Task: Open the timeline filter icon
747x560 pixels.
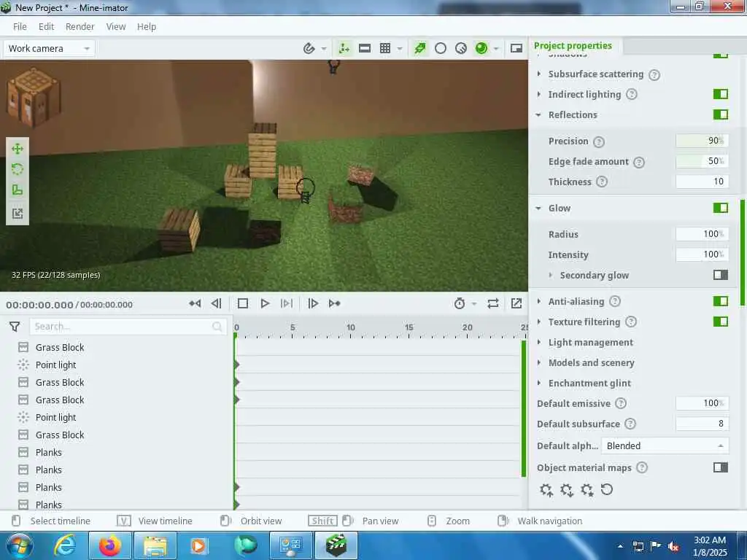Action: coord(15,327)
